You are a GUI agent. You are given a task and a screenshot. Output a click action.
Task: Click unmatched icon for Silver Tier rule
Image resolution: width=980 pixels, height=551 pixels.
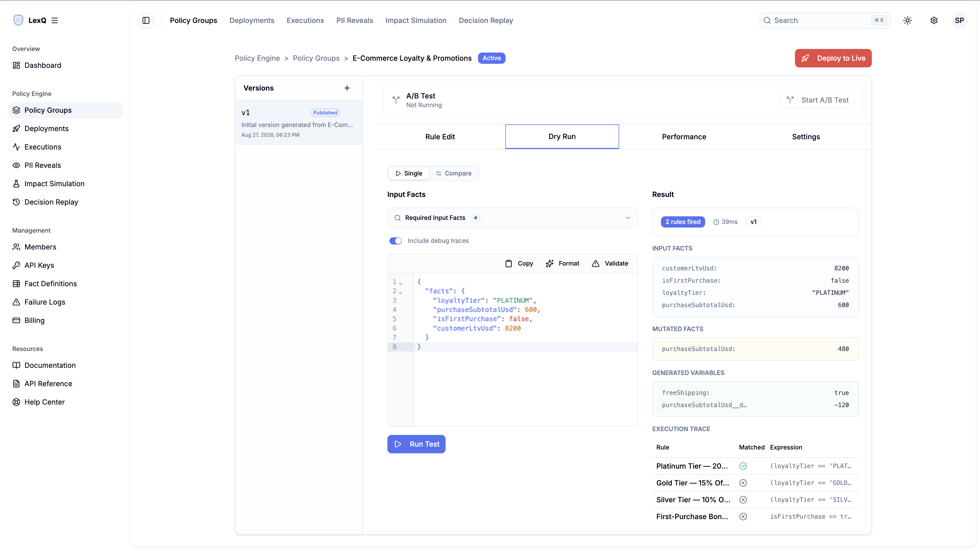[743, 500]
